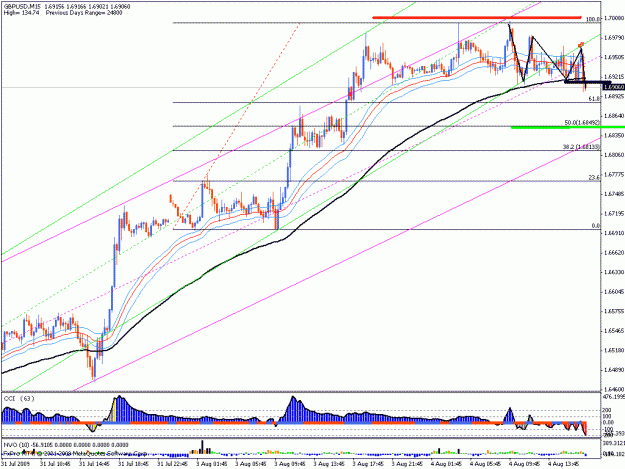Screen dimensions: 625x469
Task: Click price axis value 1.67485
Action: coord(614,194)
